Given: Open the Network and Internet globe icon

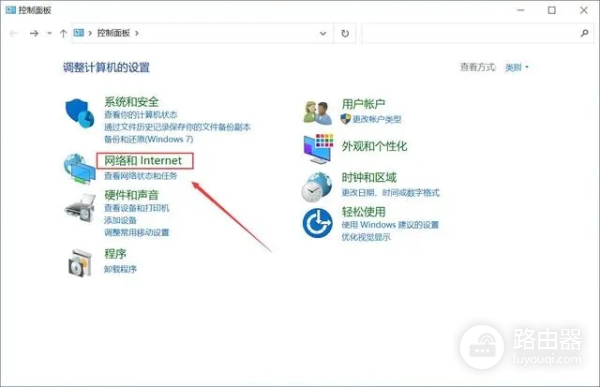Looking at the screenshot, I should click(79, 168).
